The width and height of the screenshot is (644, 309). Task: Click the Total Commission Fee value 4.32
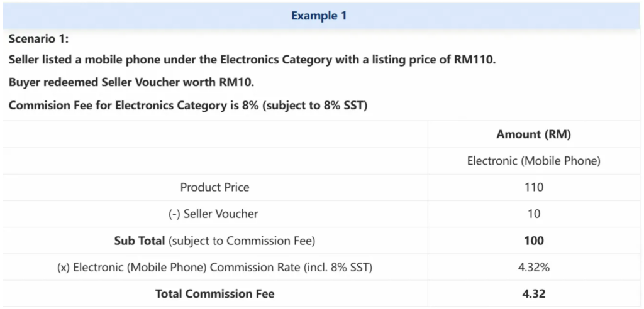(x=534, y=294)
